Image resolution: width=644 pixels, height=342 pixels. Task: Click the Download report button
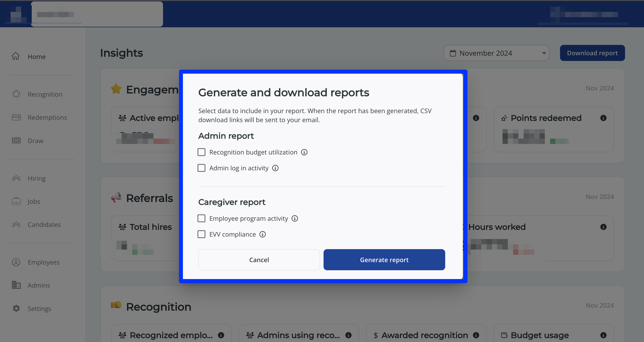tap(592, 53)
